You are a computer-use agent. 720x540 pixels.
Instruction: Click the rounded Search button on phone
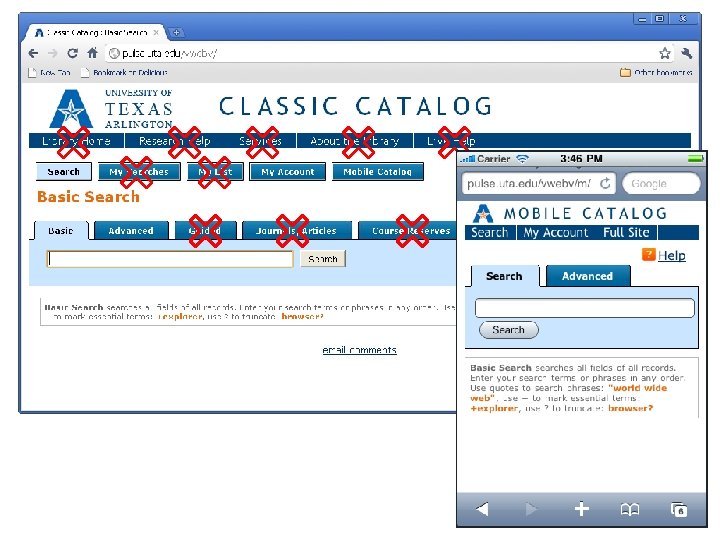click(x=508, y=330)
